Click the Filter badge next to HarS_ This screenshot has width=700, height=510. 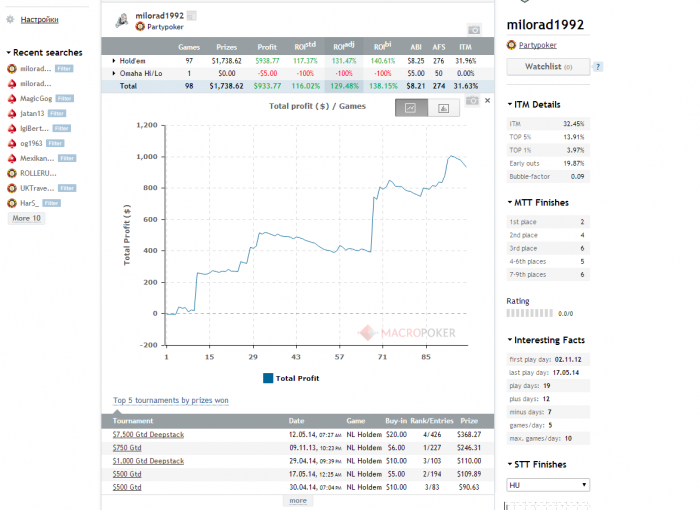[51, 203]
